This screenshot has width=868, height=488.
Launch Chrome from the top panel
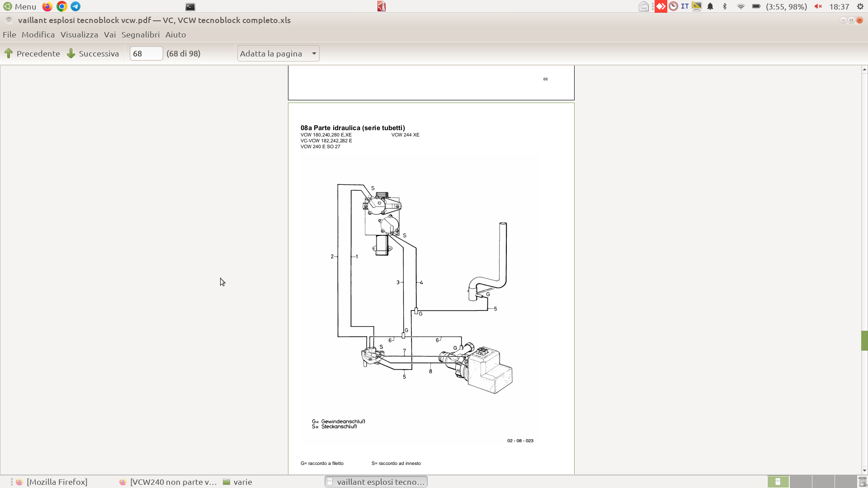pos(61,6)
